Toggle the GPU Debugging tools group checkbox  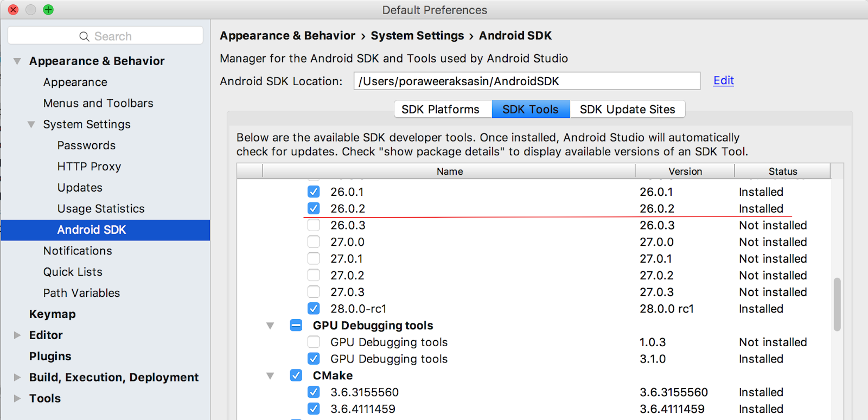point(296,326)
